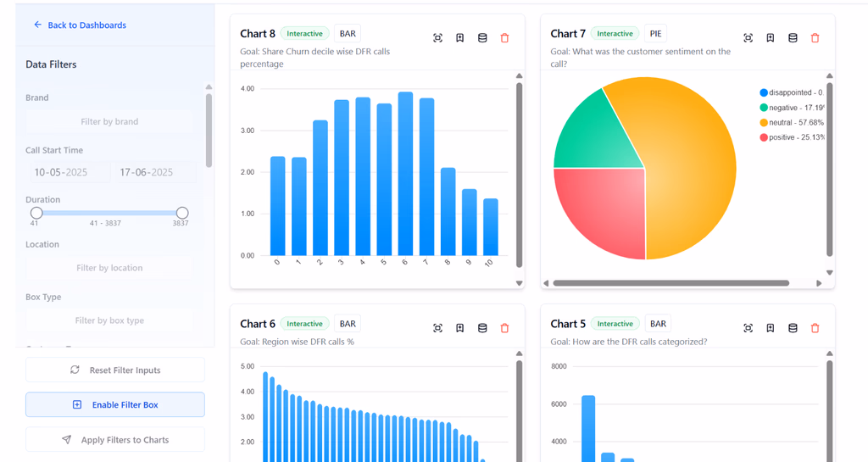Click Chart 7 Interactive badge
This screenshot has height=462, width=868.
click(615, 34)
